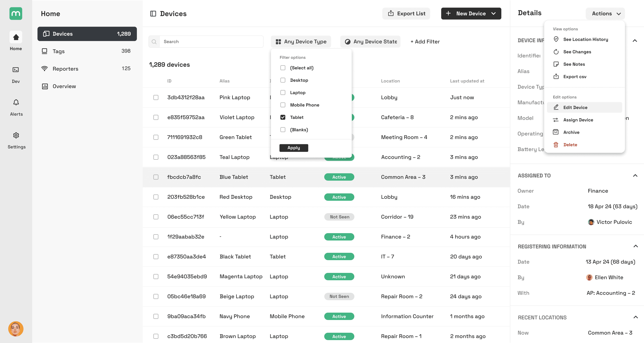The width and height of the screenshot is (644, 343).
Task: Check the Desktop filter option
Action: [x=283, y=80]
